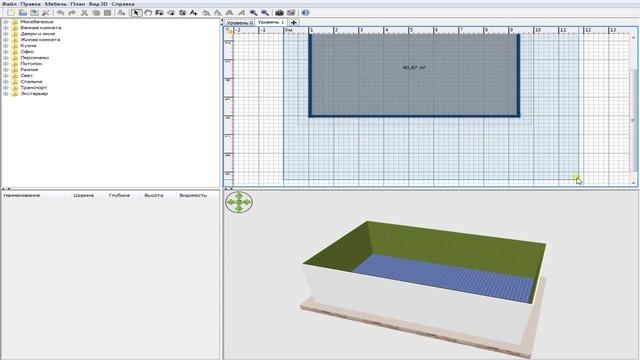Sort furniture list by Наименование column
This screenshot has width=640, height=360.
(22, 196)
